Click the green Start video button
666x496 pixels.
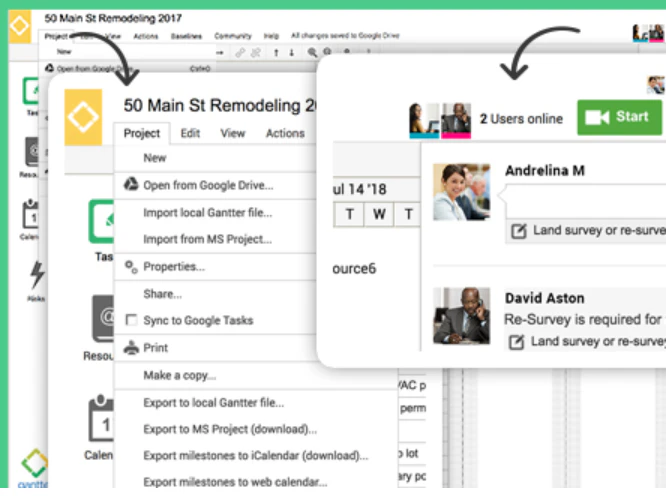point(619,117)
